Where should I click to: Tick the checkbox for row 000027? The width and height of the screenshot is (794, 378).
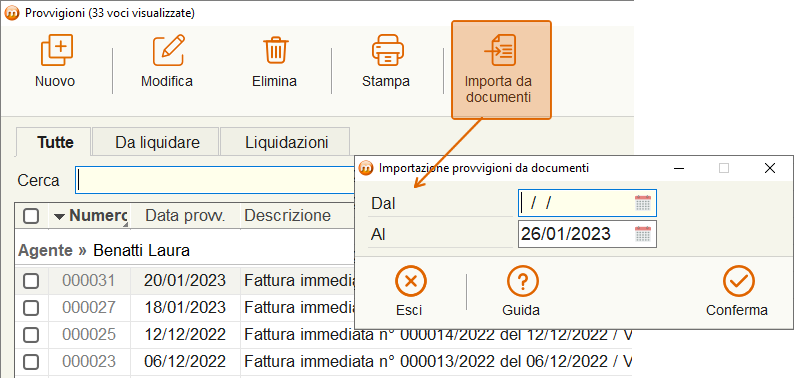pos(31,308)
